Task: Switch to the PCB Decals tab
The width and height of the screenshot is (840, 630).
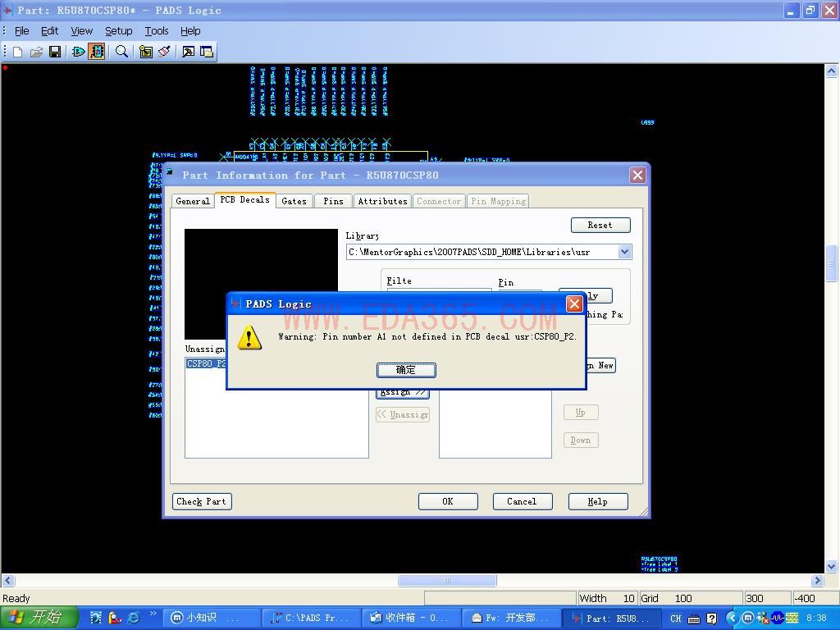Action: click(244, 200)
